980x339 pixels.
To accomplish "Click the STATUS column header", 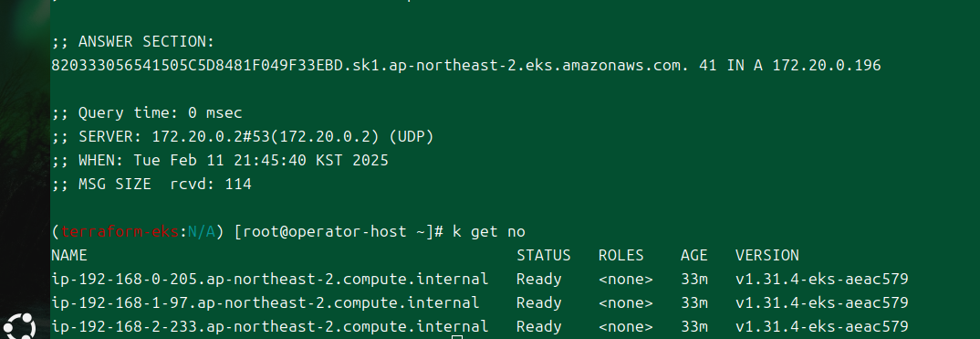I will [543, 255].
